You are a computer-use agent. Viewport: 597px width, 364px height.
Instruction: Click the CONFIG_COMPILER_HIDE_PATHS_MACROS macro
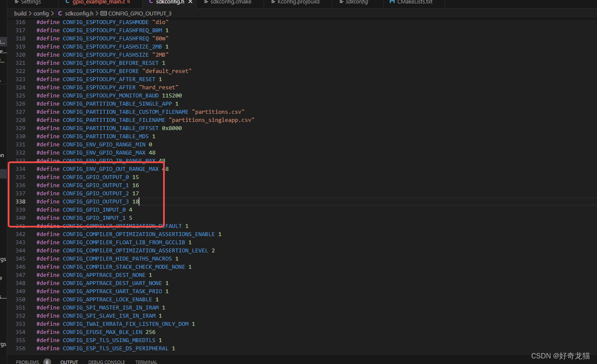pos(117,258)
